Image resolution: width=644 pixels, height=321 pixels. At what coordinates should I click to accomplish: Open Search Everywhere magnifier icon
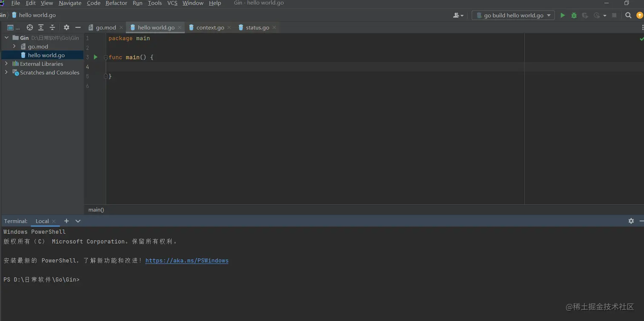click(x=628, y=15)
